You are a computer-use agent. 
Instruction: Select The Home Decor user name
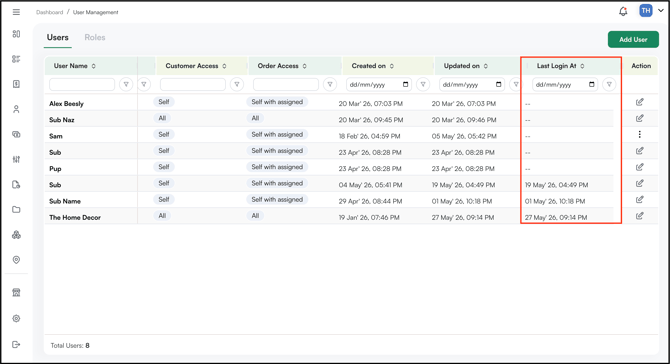pyautogui.click(x=75, y=217)
